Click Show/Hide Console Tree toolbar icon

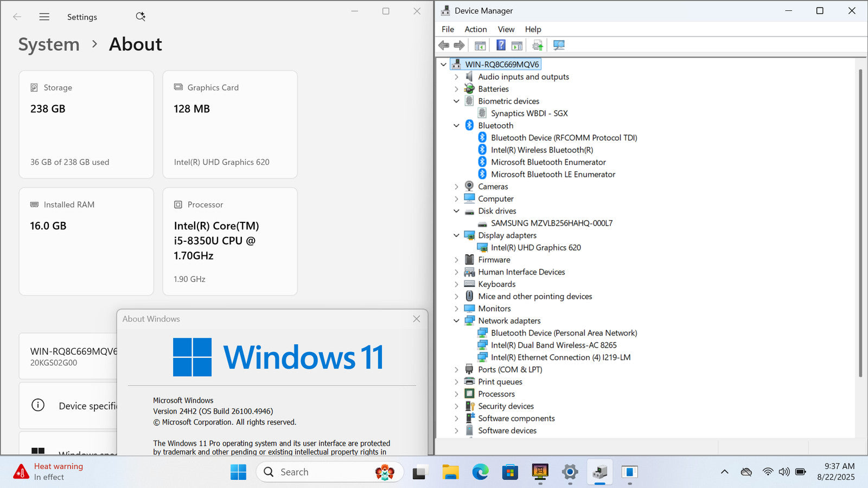click(x=480, y=45)
